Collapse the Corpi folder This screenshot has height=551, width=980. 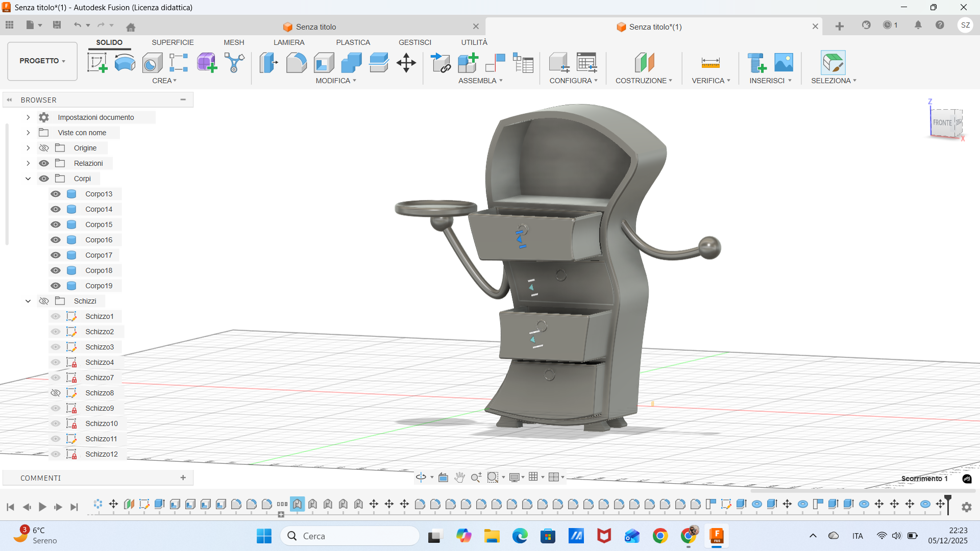click(x=28, y=179)
